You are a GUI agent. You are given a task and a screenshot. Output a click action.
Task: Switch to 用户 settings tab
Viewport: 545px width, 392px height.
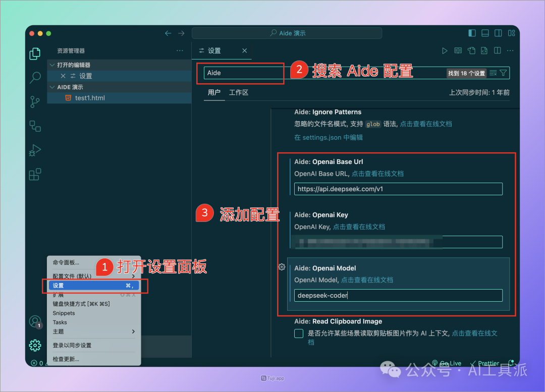pyautogui.click(x=214, y=92)
